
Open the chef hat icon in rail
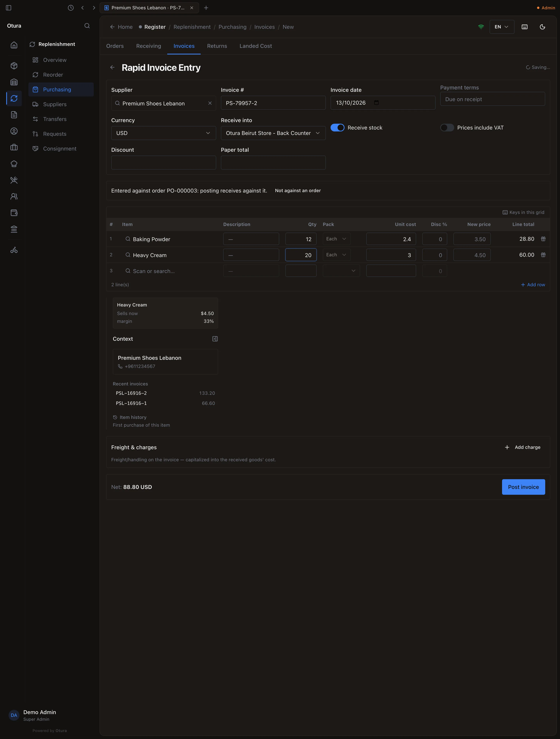[14, 164]
